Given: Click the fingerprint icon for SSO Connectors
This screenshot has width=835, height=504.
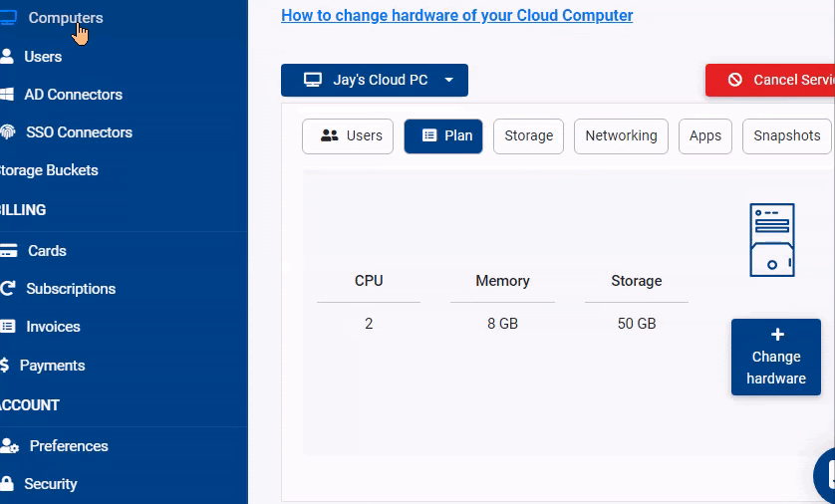Looking at the screenshot, I should click(7, 132).
